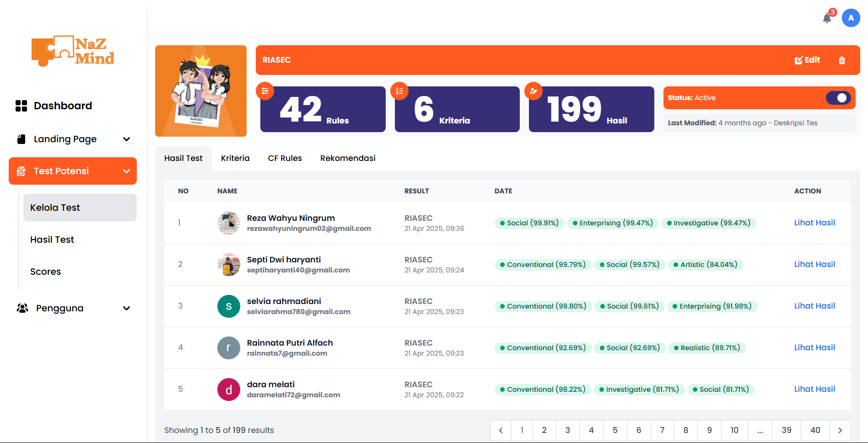Click the Kriteria card list icon
The width and height of the screenshot is (868, 443).
click(x=399, y=91)
